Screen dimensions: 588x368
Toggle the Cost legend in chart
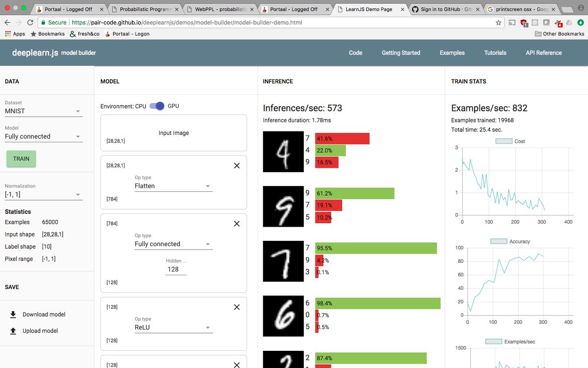510,141
